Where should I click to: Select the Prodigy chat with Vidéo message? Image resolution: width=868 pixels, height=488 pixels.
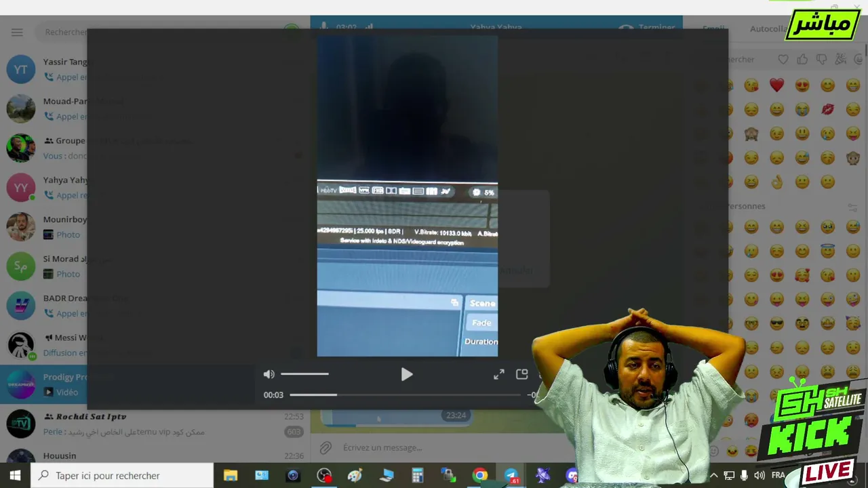tap(155, 384)
